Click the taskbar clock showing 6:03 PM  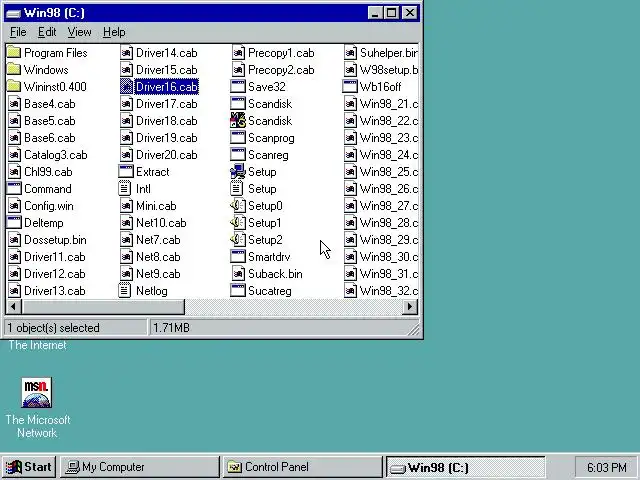click(x=607, y=467)
